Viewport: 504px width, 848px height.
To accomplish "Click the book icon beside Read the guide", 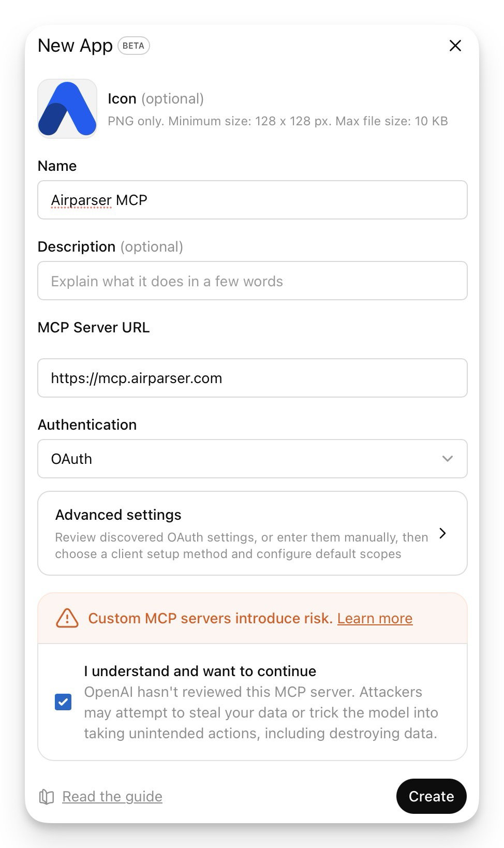I will click(x=47, y=797).
